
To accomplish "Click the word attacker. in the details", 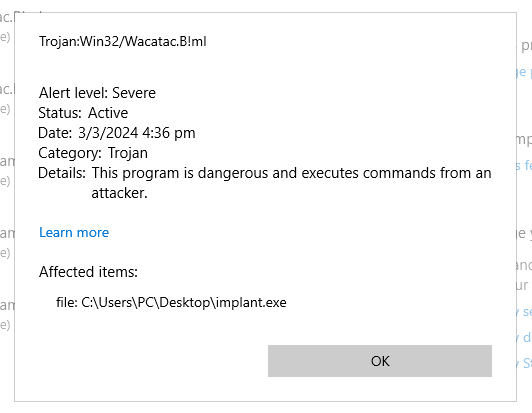I will coord(119,193).
